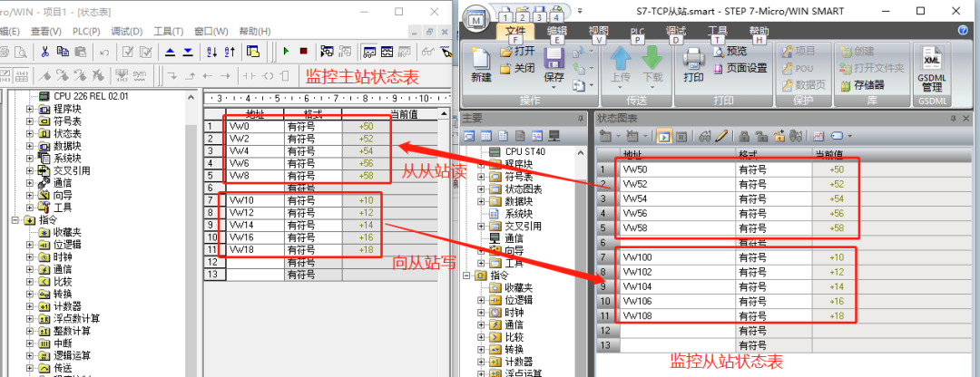Expand 数据块 node in Micro/WIN tree
This screenshot has height=377, width=980.
click(29, 145)
